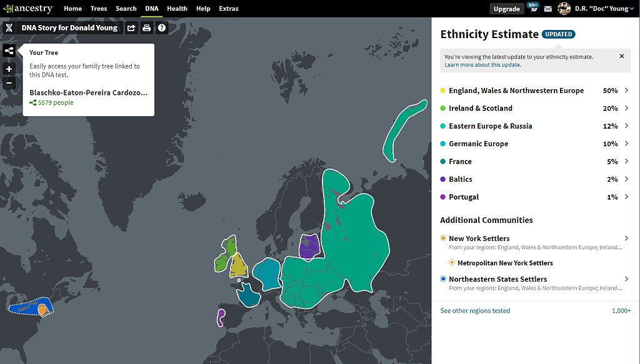Viewport: 640px width, 364px height.
Task: Expand France region details
Action: [626, 161]
